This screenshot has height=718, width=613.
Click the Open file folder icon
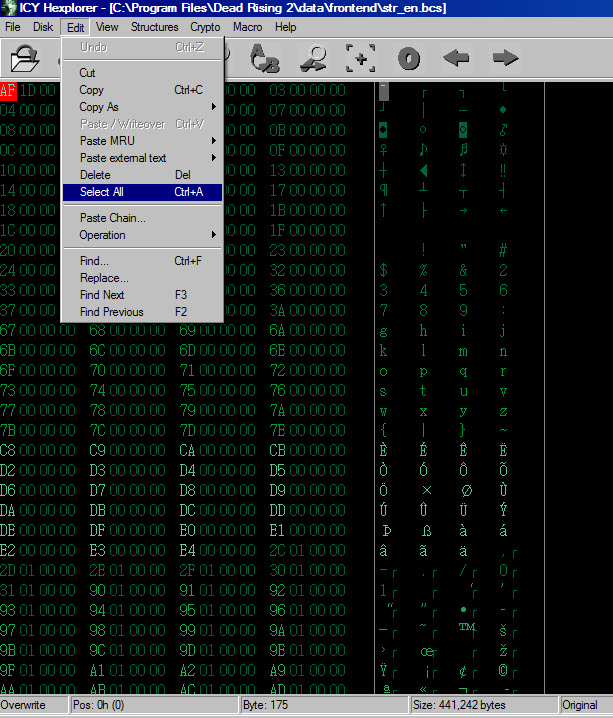tap(25, 58)
